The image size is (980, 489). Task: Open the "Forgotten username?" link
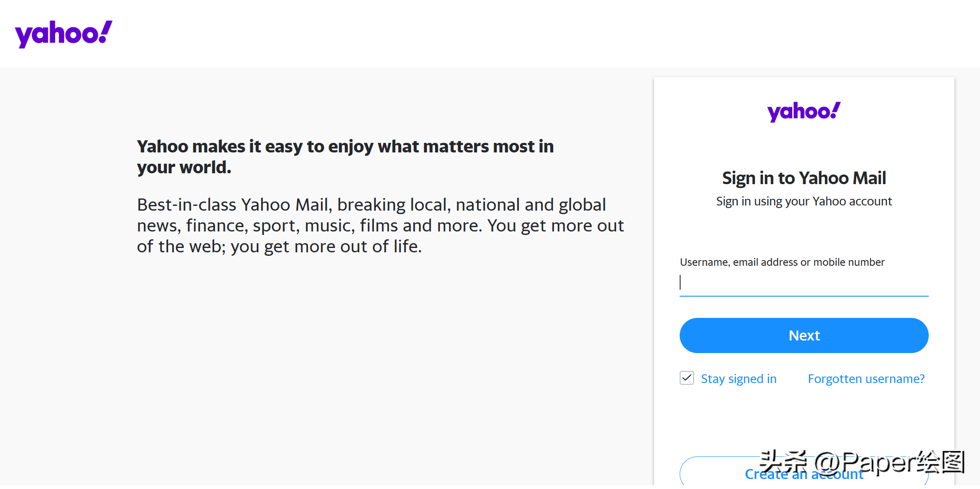(x=866, y=379)
